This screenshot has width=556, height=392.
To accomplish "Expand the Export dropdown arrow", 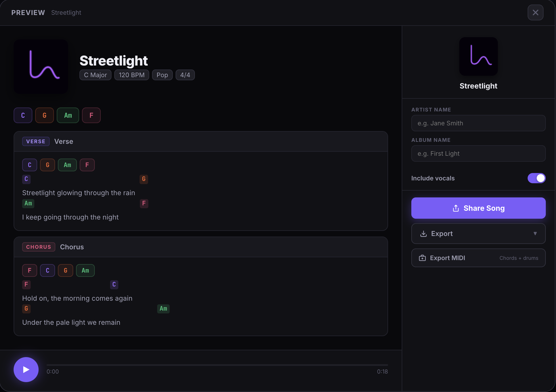I will (x=535, y=233).
